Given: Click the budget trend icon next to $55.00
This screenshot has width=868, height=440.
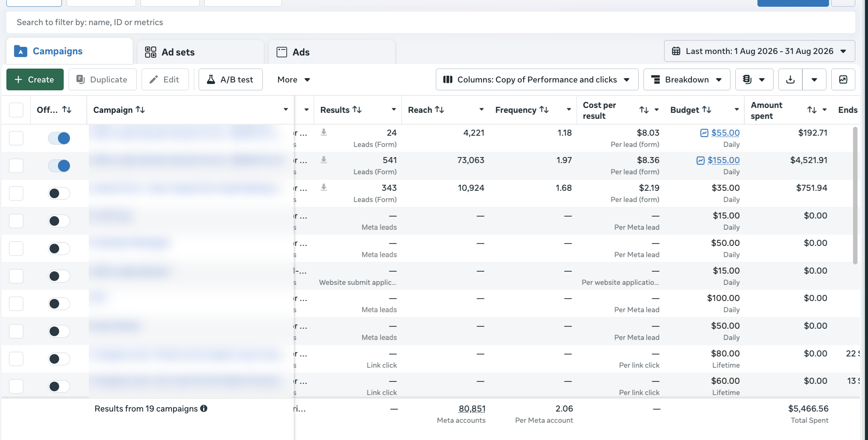Looking at the screenshot, I should click(x=704, y=133).
